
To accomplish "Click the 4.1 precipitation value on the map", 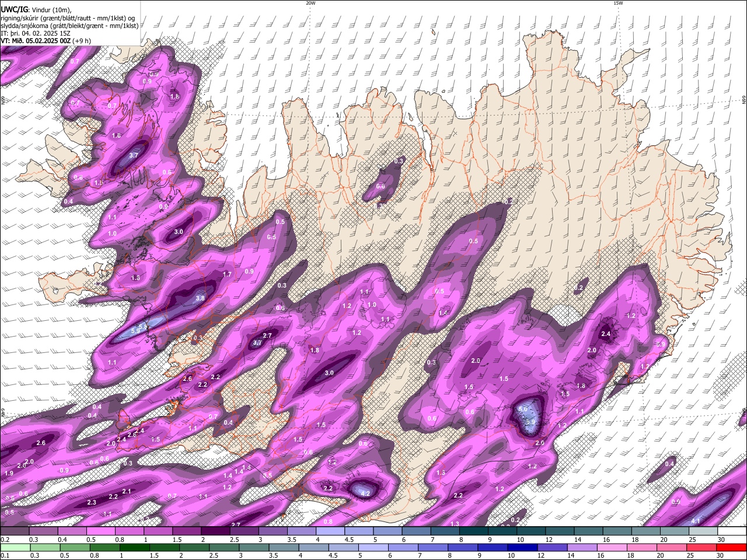I will click(x=696, y=520).
